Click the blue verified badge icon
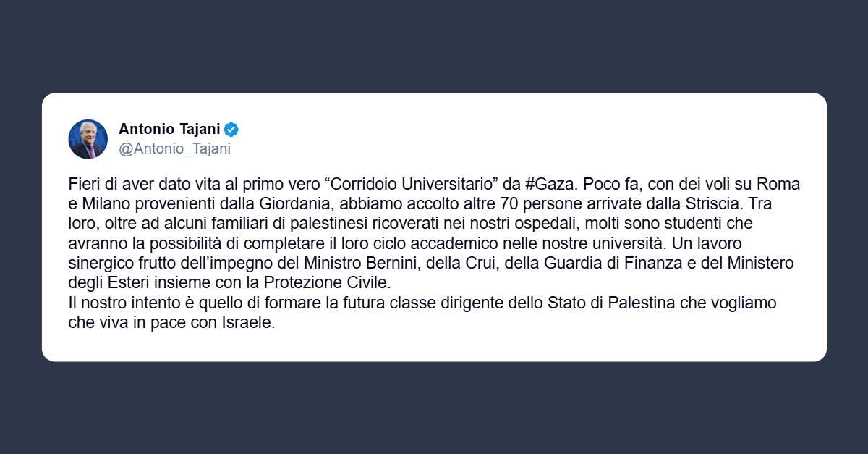The width and height of the screenshot is (868, 454). click(231, 130)
